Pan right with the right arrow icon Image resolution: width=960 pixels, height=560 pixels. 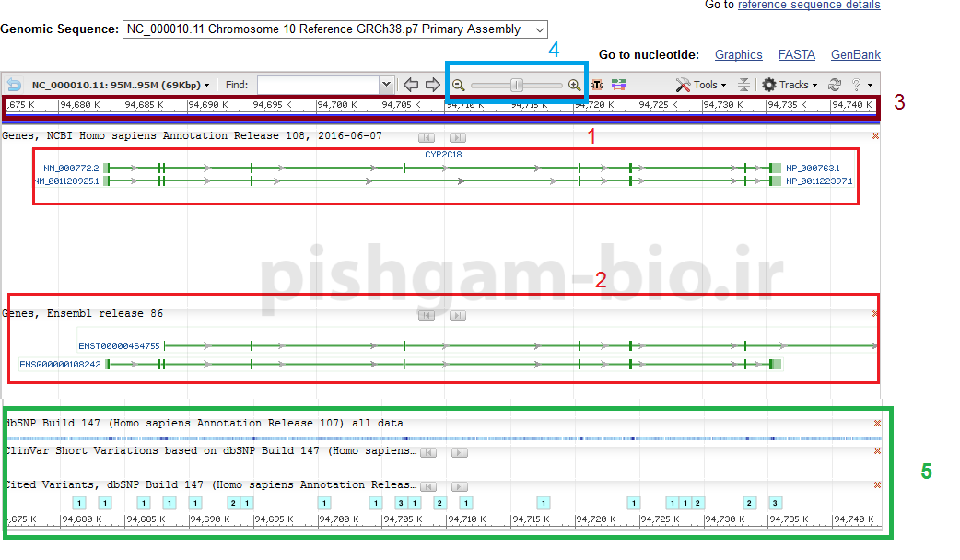[x=432, y=85]
